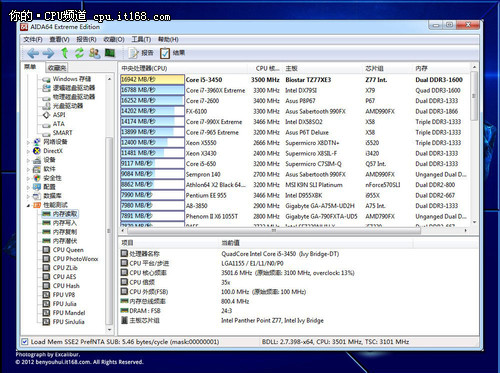Click the 报告 report toolbar button
Image resolution: width=500 pixels, height=373 pixels.
[x=141, y=53]
